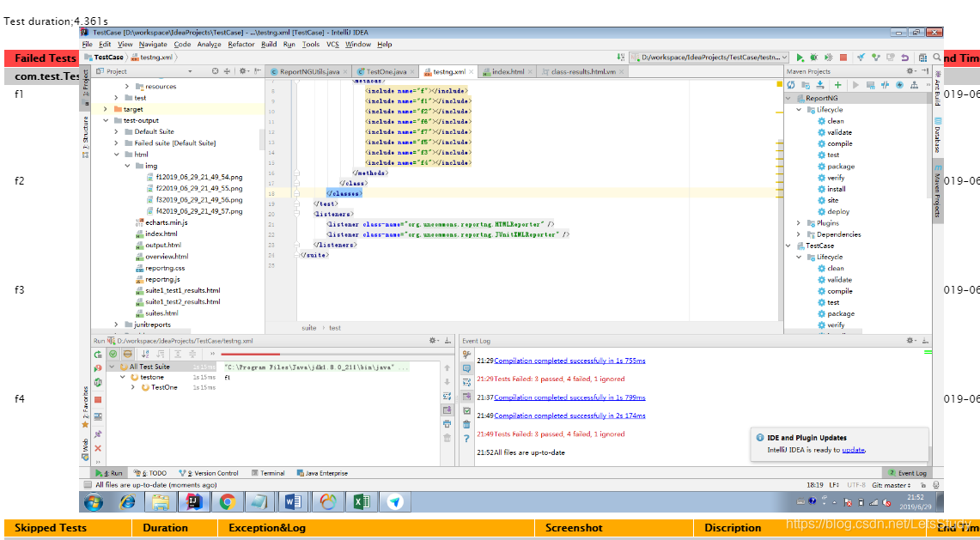This screenshot has height=540, width=980.
Task: Collapse the img folder
Action: tap(127, 166)
